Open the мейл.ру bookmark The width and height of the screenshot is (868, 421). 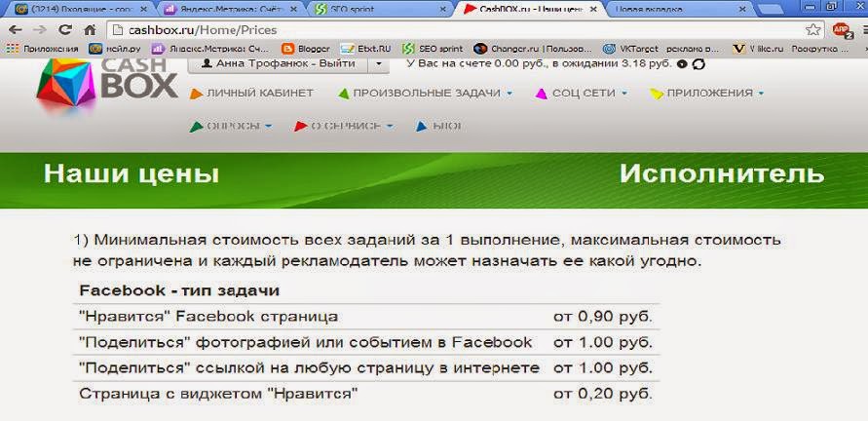point(114,49)
